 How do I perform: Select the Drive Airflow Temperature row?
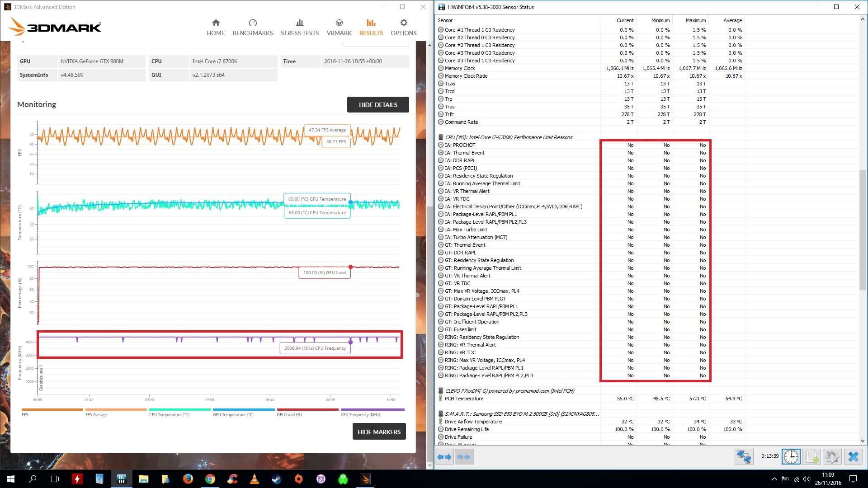point(590,422)
